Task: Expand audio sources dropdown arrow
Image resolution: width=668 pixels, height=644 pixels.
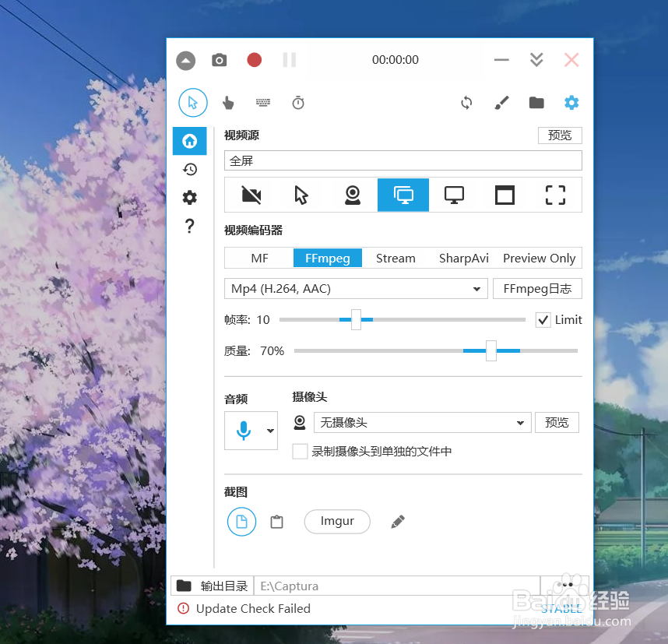Action: pos(270,431)
